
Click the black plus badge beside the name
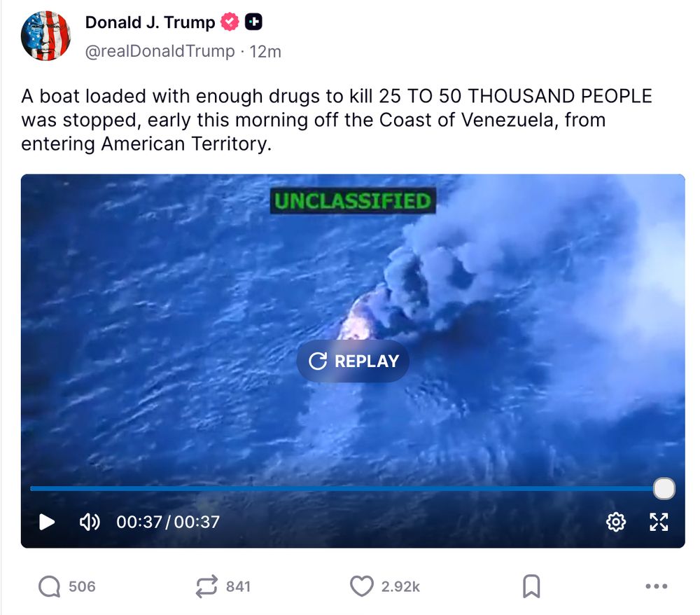[253, 22]
